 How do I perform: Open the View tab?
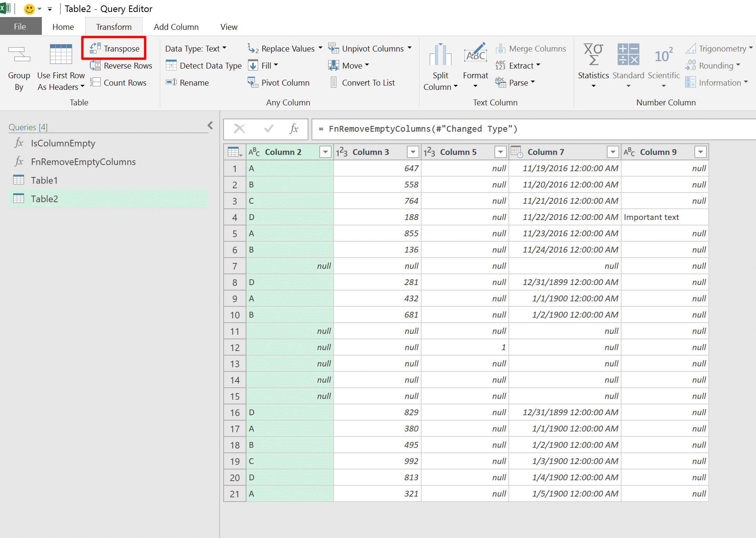pyautogui.click(x=229, y=27)
